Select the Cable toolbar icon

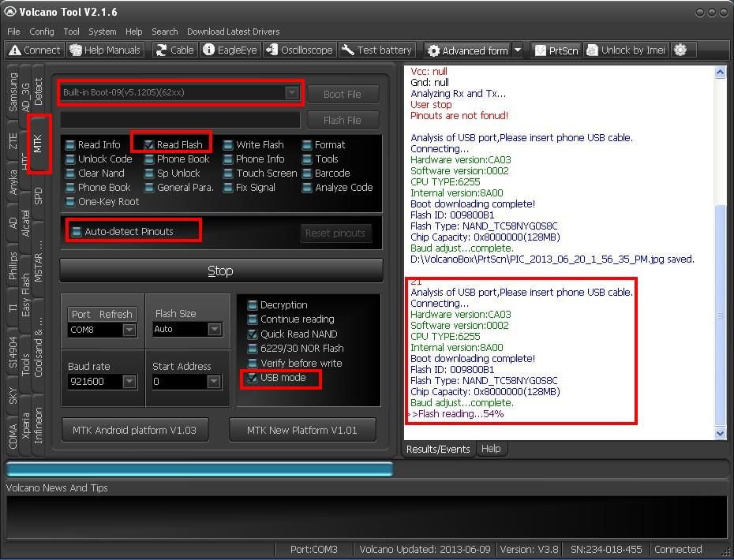point(174,50)
